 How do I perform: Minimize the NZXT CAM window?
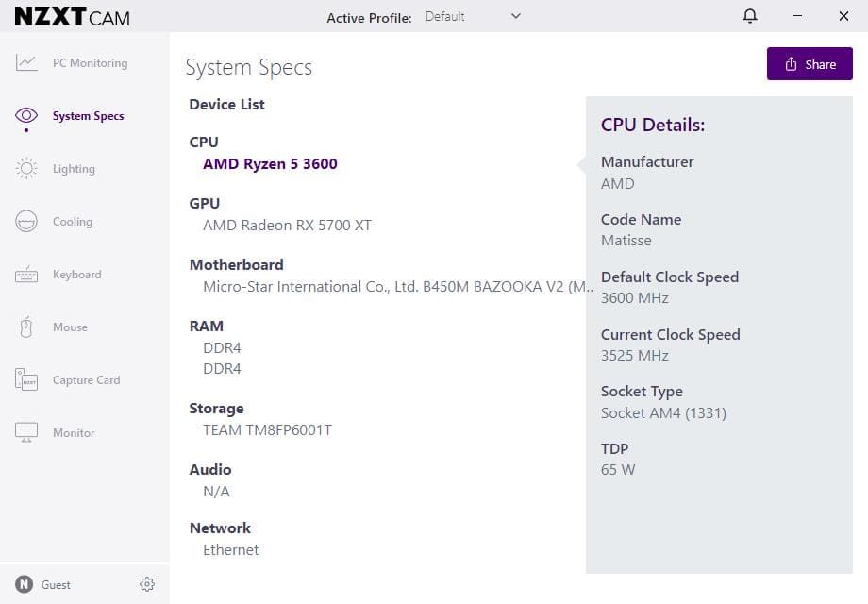[x=797, y=16]
